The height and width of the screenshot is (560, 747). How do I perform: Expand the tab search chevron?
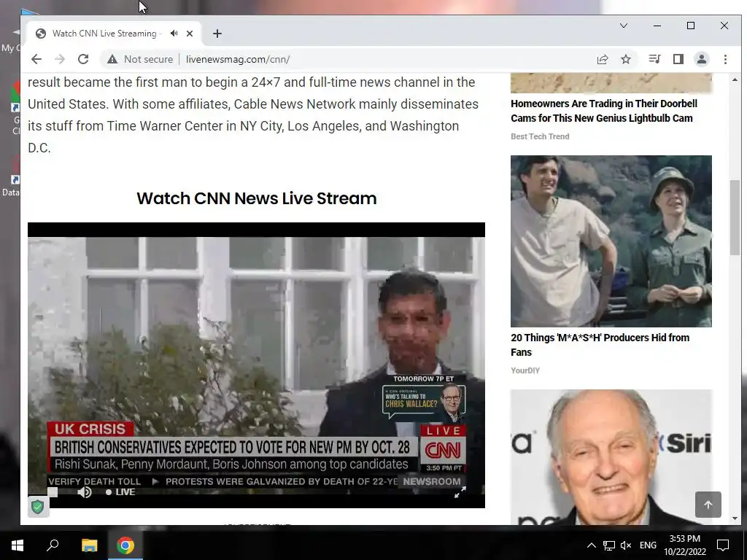coord(624,26)
